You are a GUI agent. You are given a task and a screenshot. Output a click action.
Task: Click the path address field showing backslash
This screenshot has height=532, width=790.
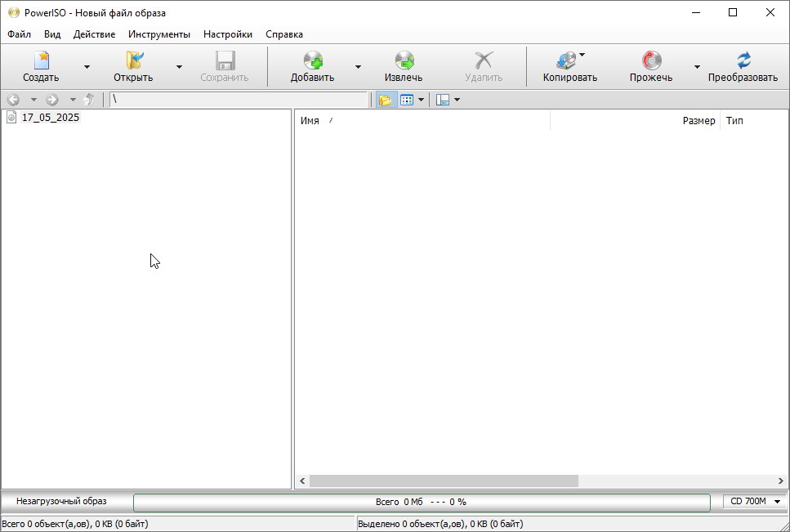click(239, 100)
